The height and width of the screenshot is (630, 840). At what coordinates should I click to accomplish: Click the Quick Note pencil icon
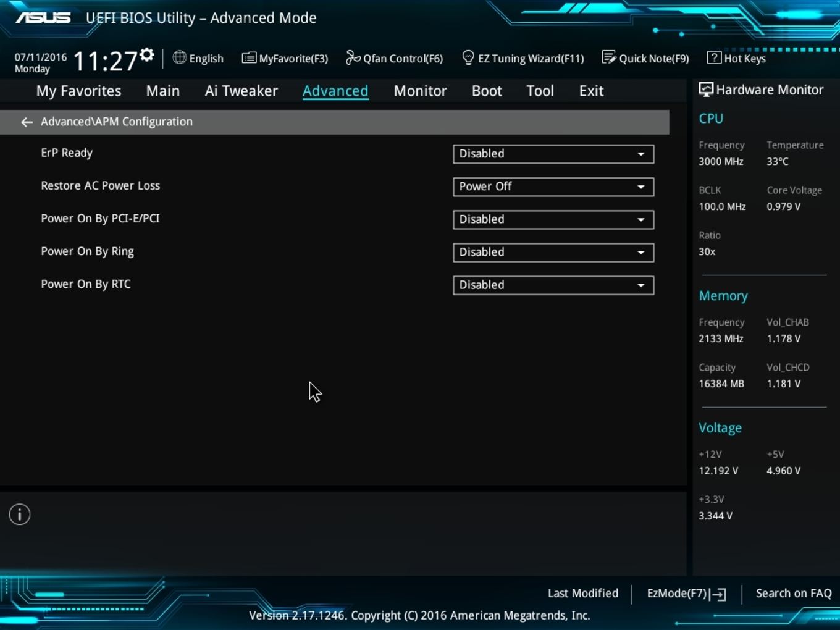click(x=609, y=57)
